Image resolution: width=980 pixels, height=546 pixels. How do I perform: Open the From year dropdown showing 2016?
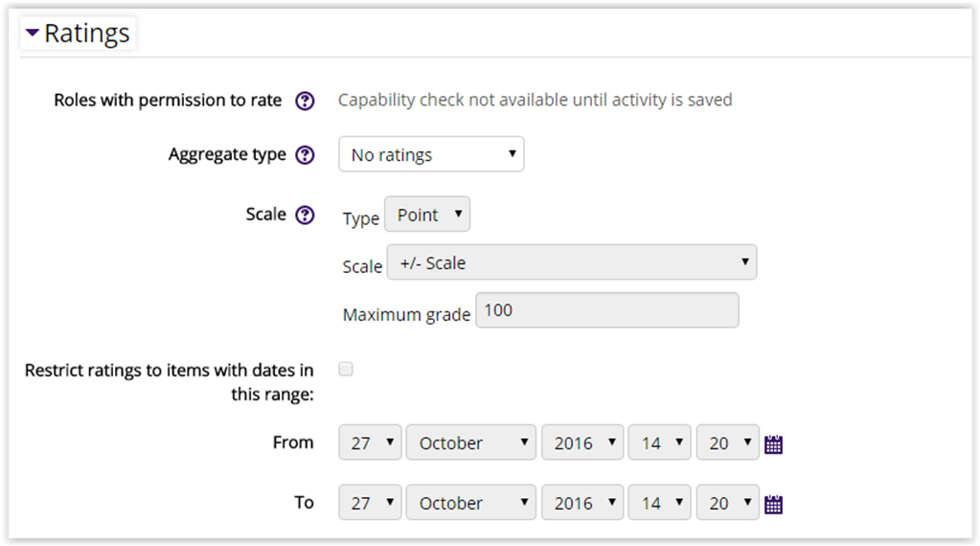(582, 443)
